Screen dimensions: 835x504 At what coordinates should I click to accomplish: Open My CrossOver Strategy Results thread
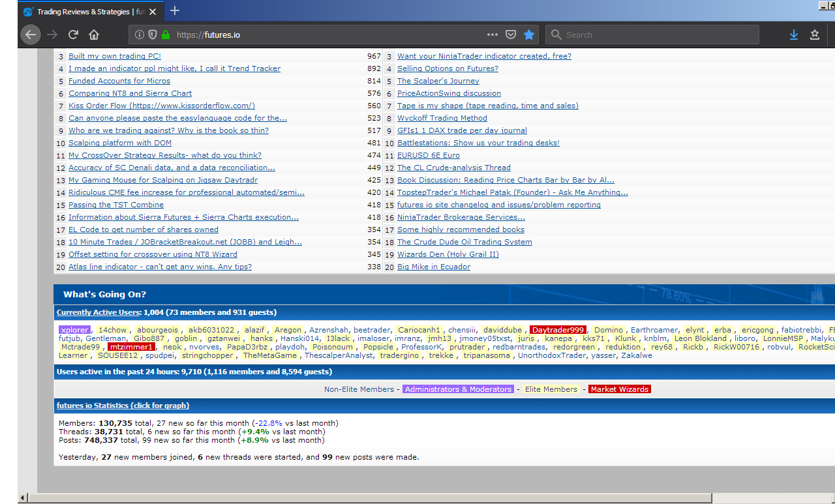pos(165,155)
